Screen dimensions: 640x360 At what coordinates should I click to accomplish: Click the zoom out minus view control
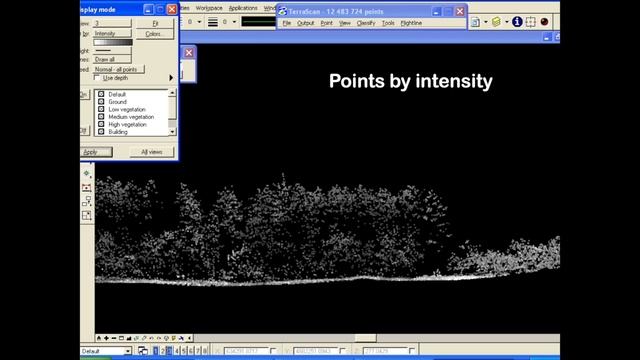pyautogui.click(x=114, y=338)
